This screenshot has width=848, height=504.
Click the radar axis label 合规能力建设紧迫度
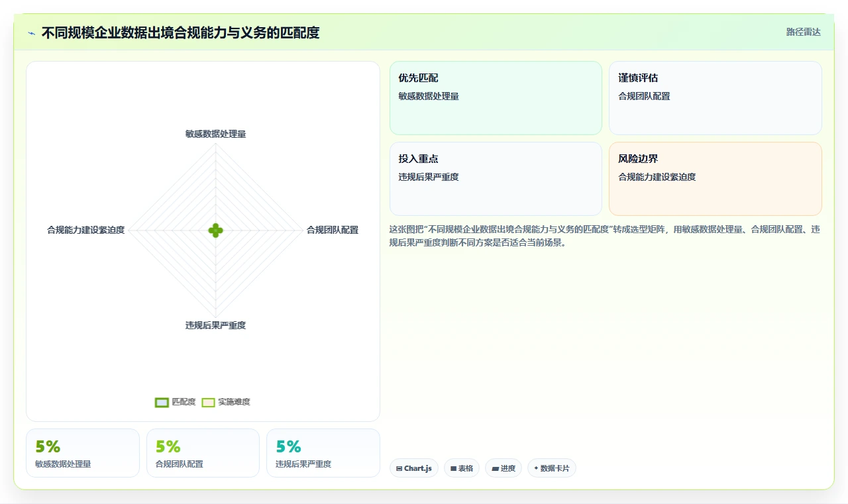[85, 230]
